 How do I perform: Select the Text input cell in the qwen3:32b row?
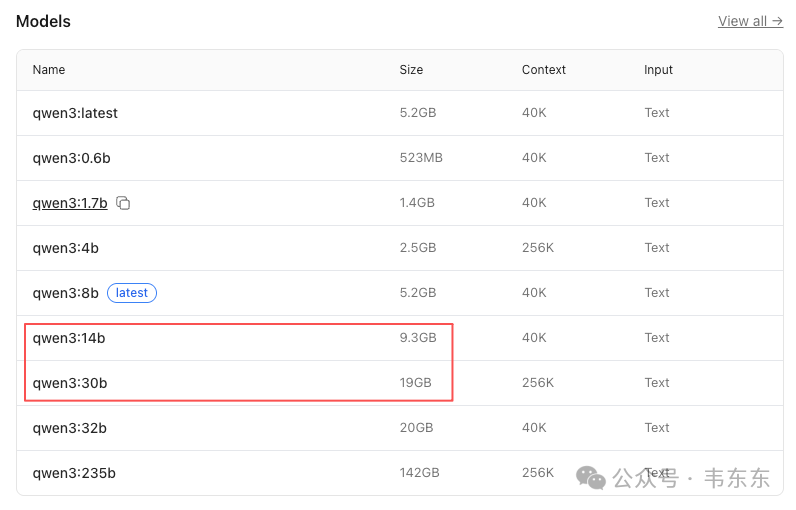click(x=657, y=428)
